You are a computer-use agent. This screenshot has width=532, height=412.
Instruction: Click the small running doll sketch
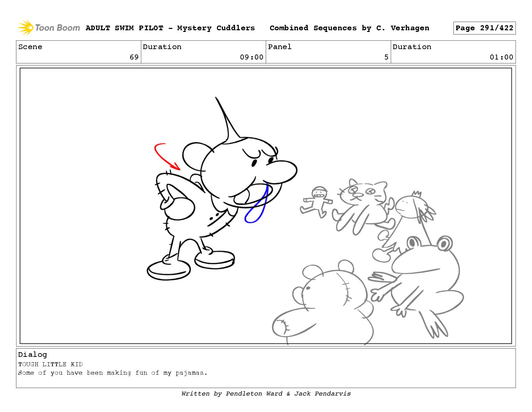point(316,202)
